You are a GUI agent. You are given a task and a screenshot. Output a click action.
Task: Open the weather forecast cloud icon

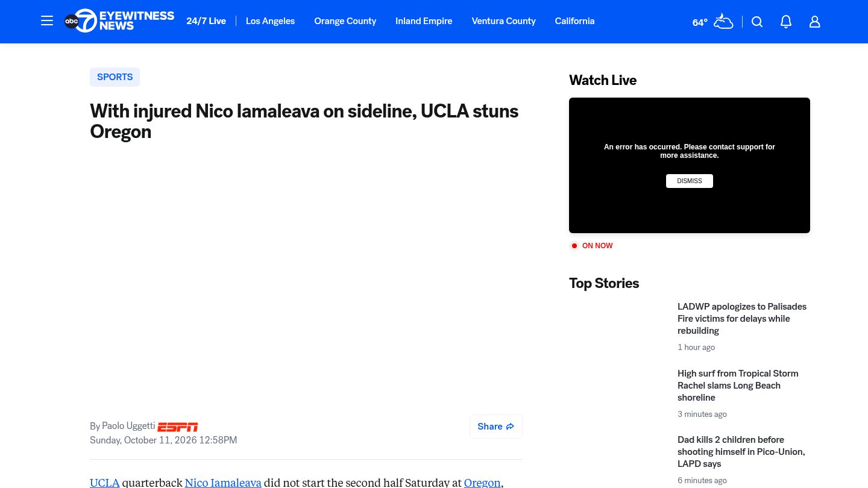pyautogui.click(x=723, y=22)
